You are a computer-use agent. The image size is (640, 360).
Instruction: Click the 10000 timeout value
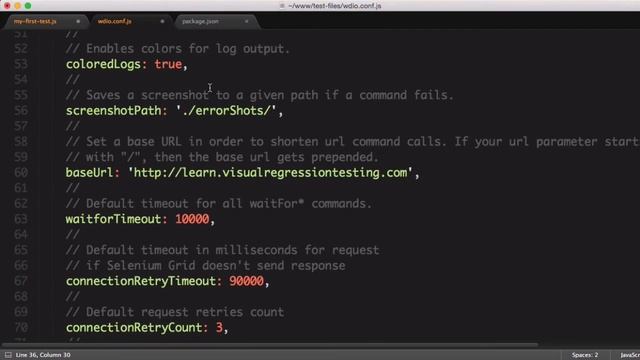192,219
